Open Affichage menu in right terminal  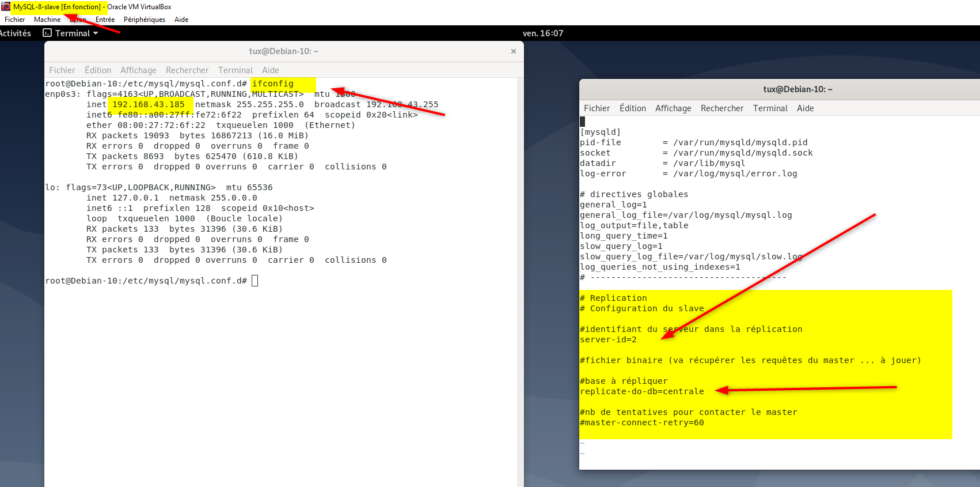(673, 108)
